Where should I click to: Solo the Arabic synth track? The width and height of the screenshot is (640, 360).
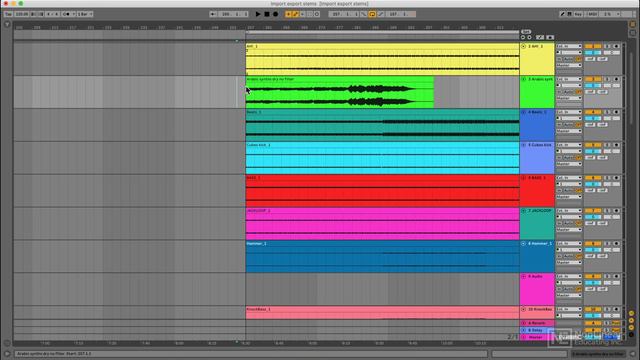click(607, 79)
